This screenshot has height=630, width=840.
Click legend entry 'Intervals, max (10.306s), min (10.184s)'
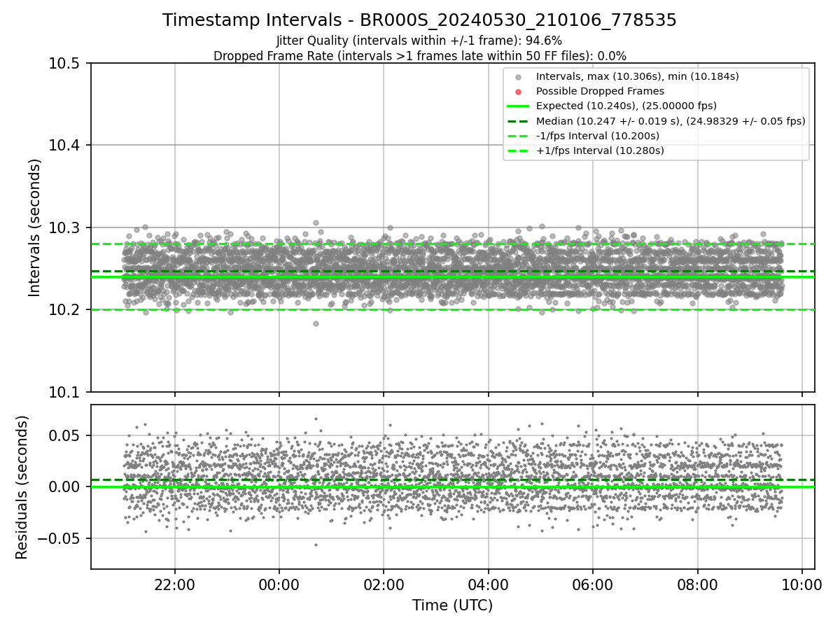[x=637, y=76]
